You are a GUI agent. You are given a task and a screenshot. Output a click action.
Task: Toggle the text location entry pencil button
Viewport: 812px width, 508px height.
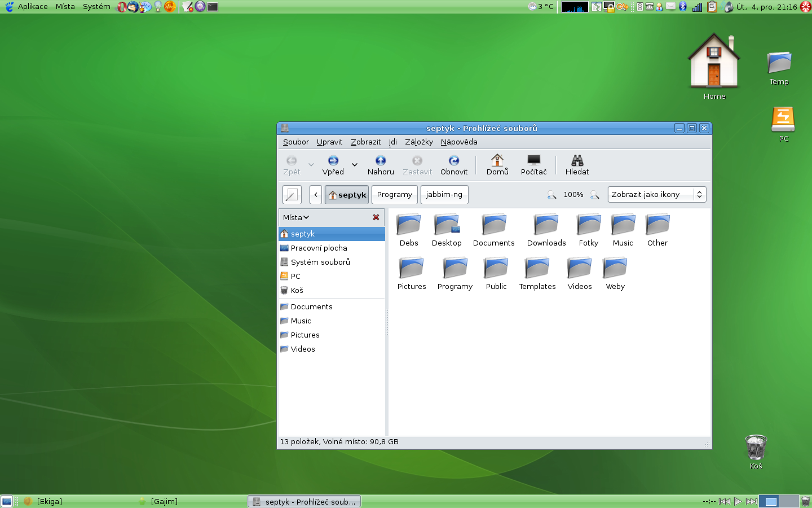pos(292,195)
